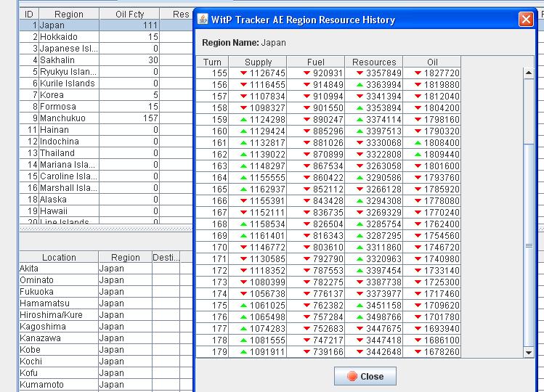The width and height of the screenshot is (544, 392).
Task: Select the Kochi location row
Action: [x=106, y=361]
